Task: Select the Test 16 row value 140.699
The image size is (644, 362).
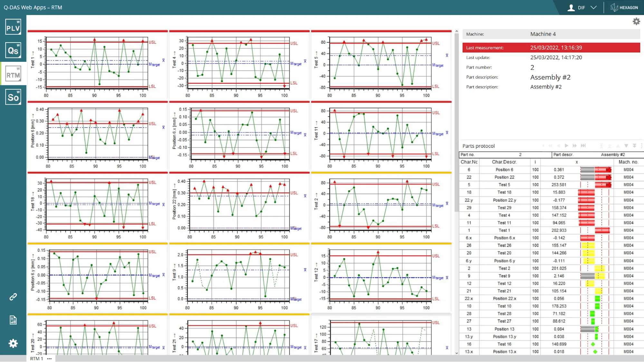Action: (559, 344)
